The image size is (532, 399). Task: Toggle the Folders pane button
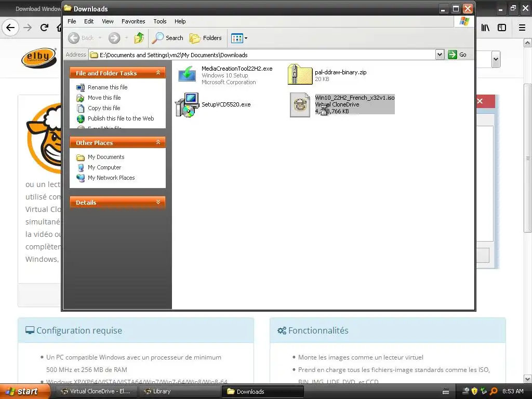pos(206,38)
